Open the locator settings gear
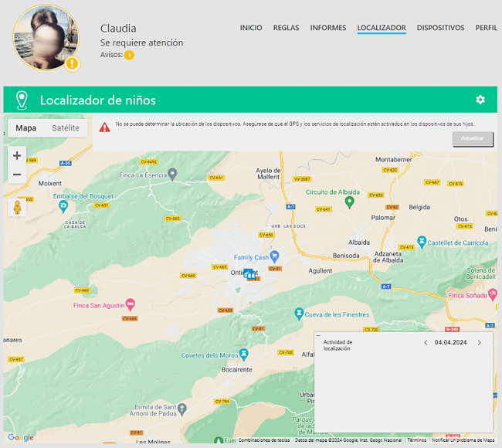 pos(480,100)
